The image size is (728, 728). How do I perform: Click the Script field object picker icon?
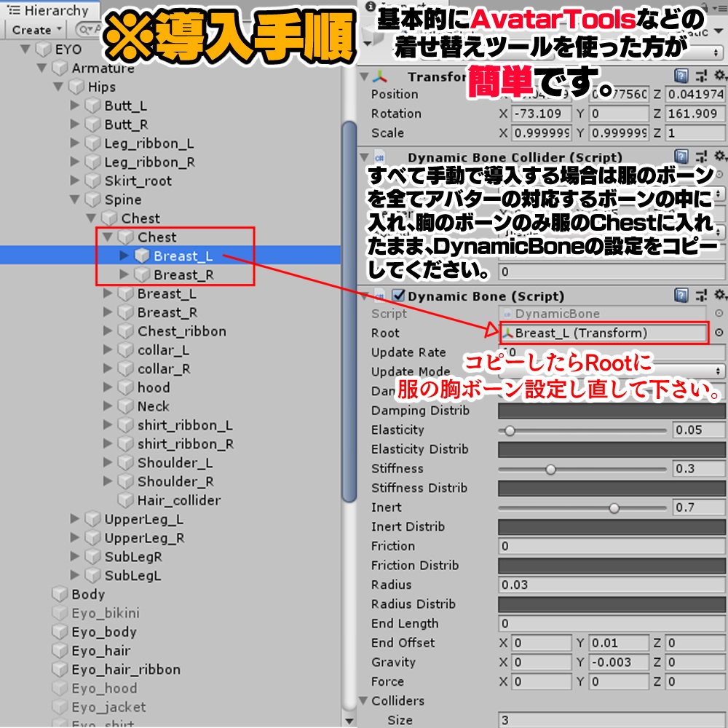coord(719,314)
